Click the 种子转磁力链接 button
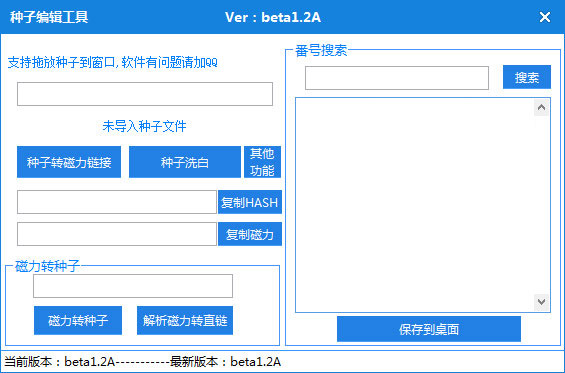 [x=69, y=162]
